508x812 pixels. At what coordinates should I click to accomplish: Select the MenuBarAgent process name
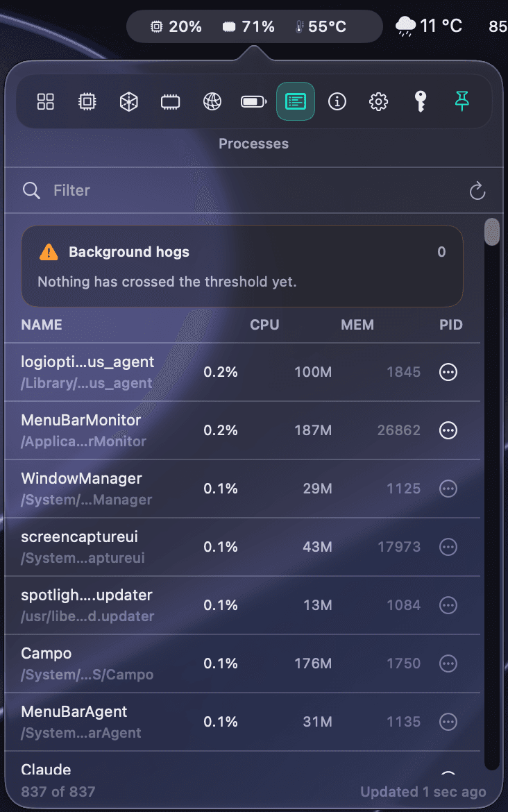pyautogui.click(x=74, y=711)
